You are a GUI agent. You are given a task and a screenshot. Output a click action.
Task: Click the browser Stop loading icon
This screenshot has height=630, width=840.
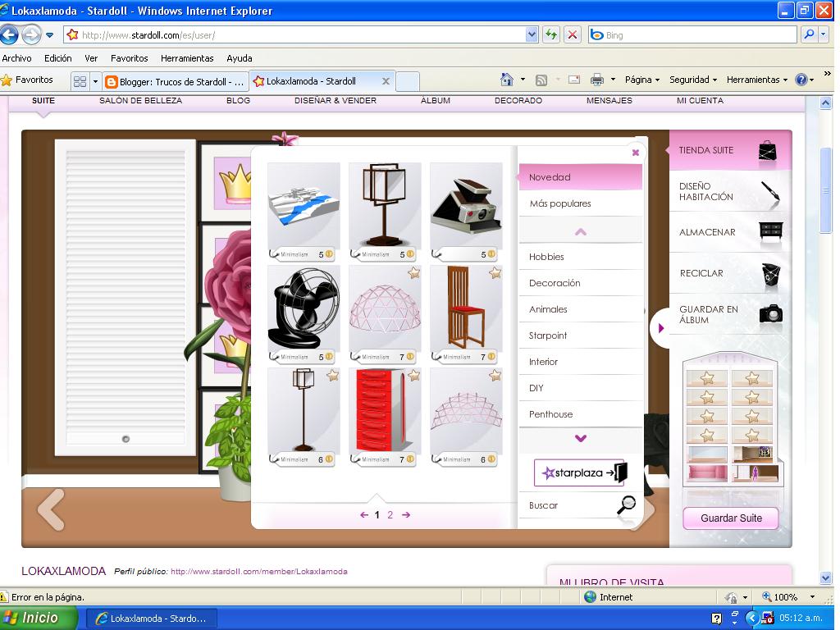pos(572,34)
